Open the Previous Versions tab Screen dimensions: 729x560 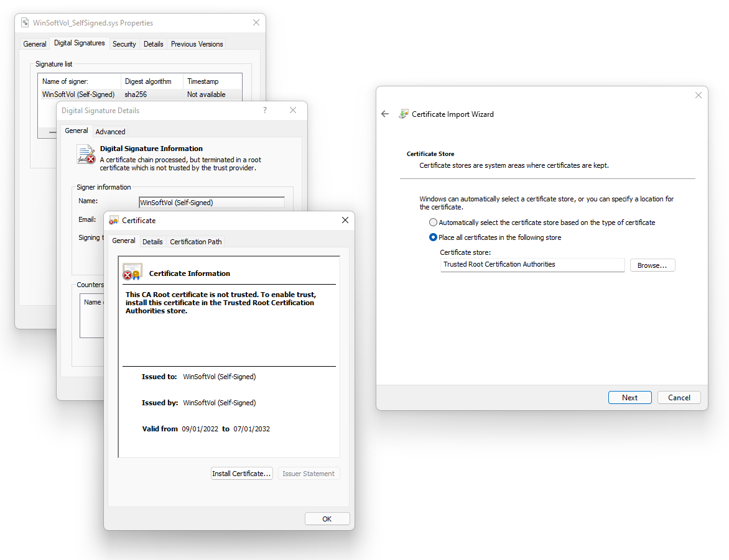tap(197, 44)
